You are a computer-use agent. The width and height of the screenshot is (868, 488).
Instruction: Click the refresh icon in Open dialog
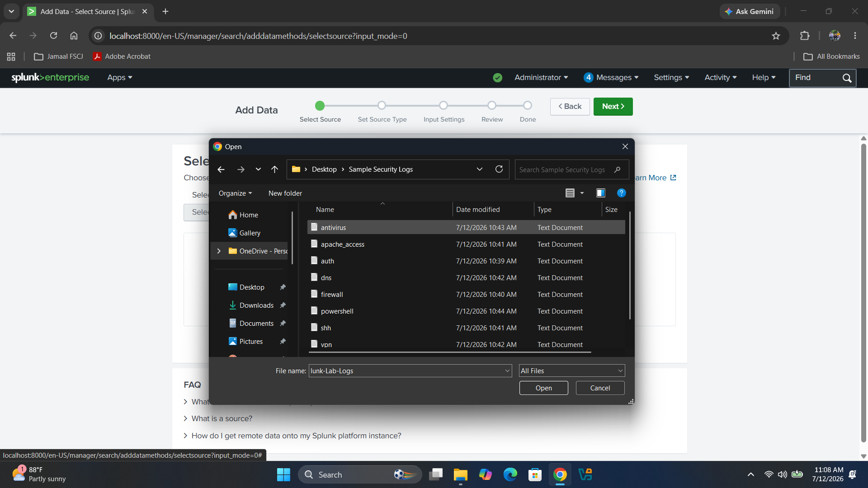pyautogui.click(x=499, y=169)
